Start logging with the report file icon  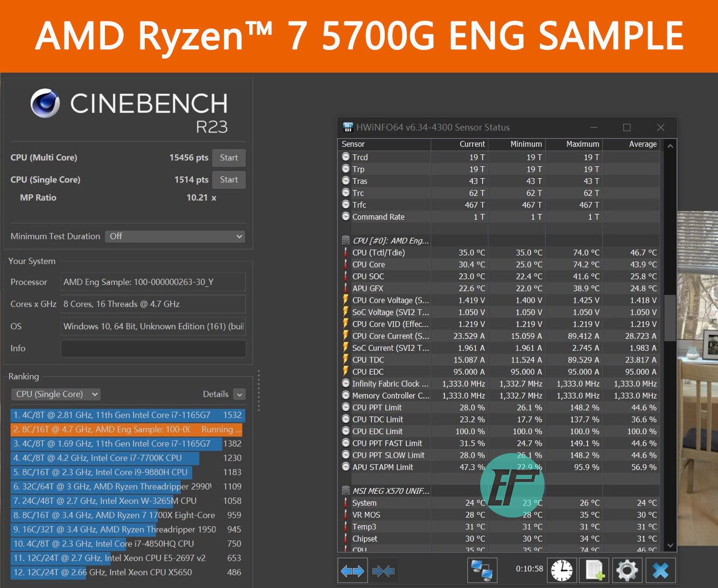(594, 570)
